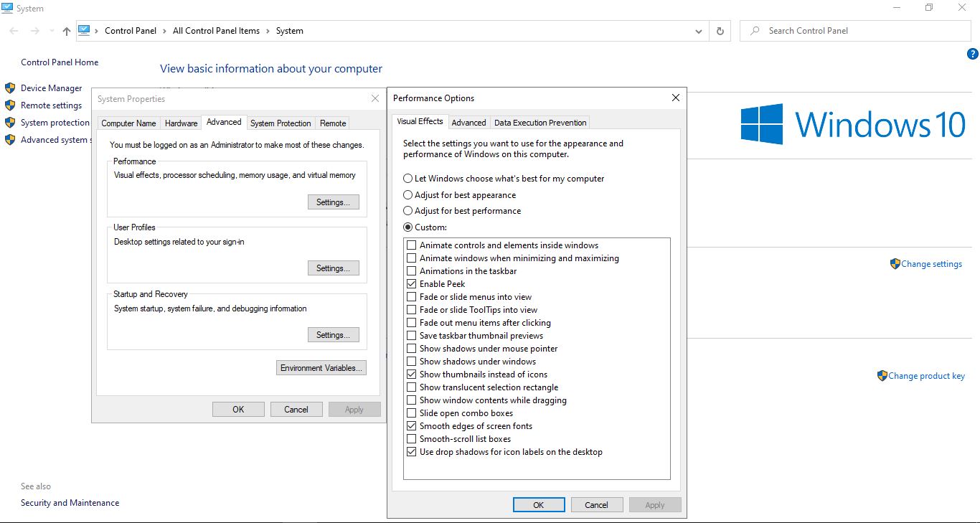Open Security and Maintenance link

coord(70,503)
